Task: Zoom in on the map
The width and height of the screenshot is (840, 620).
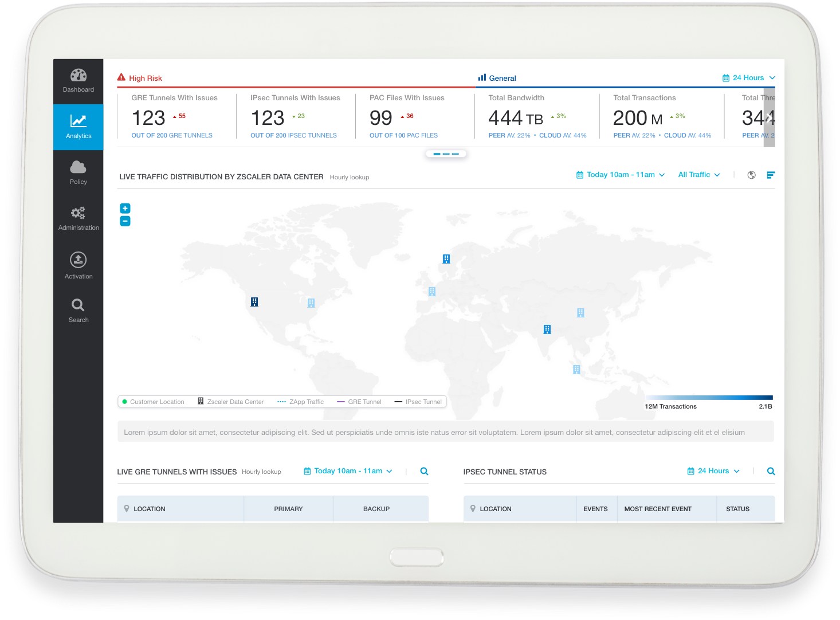Action: point(125,209)
